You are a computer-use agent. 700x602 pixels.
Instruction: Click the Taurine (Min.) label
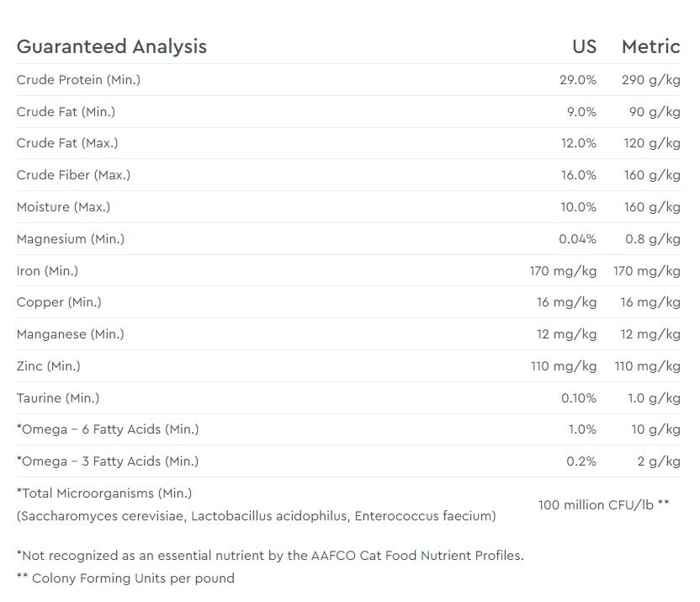(x=57, y=398)
